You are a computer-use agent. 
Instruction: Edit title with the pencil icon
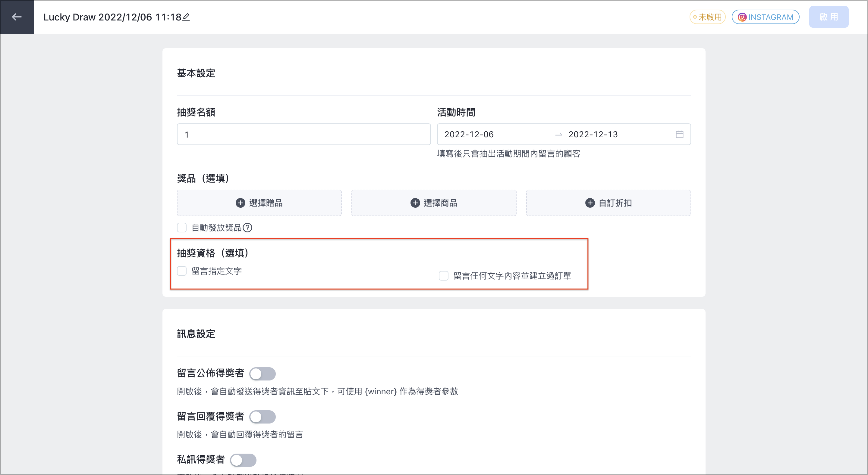[x=186, y=17]
